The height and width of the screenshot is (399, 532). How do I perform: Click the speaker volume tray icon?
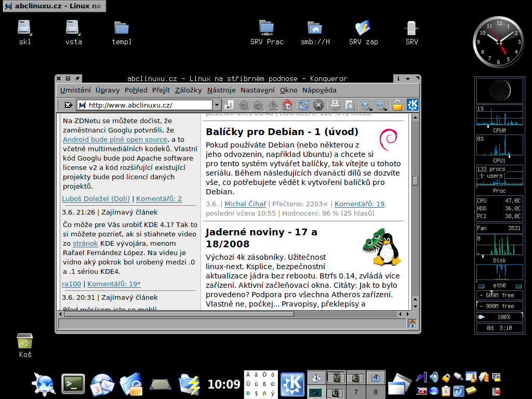434,377
